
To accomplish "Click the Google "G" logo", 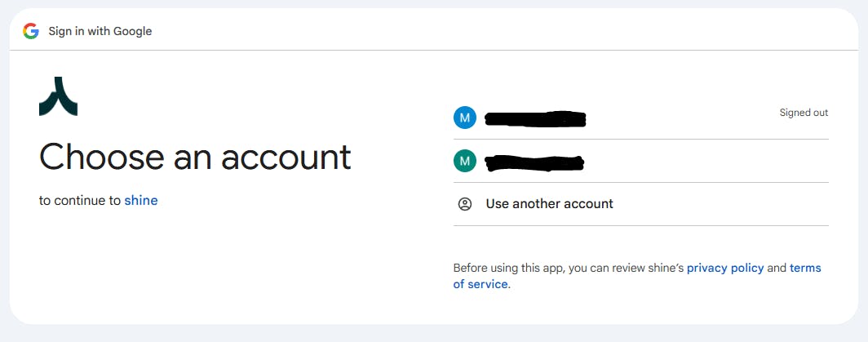I will [31, 31].
